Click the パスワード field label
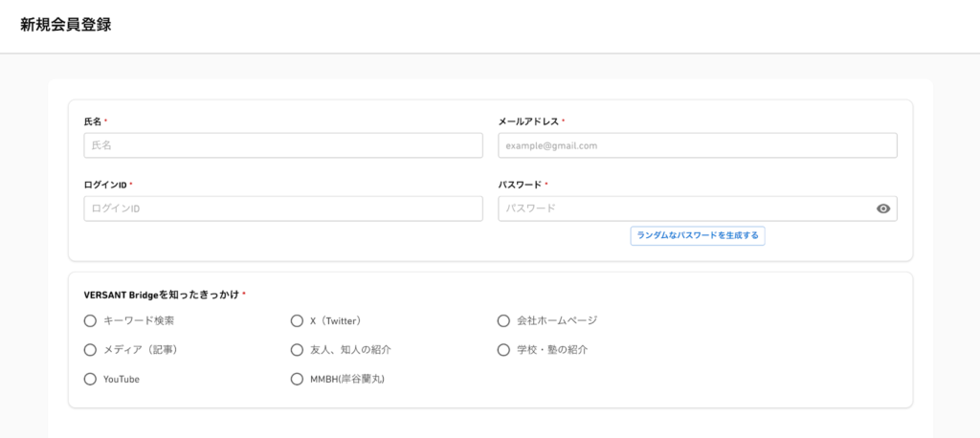Screen dimensions: 980x438 (x=520, y=185)
